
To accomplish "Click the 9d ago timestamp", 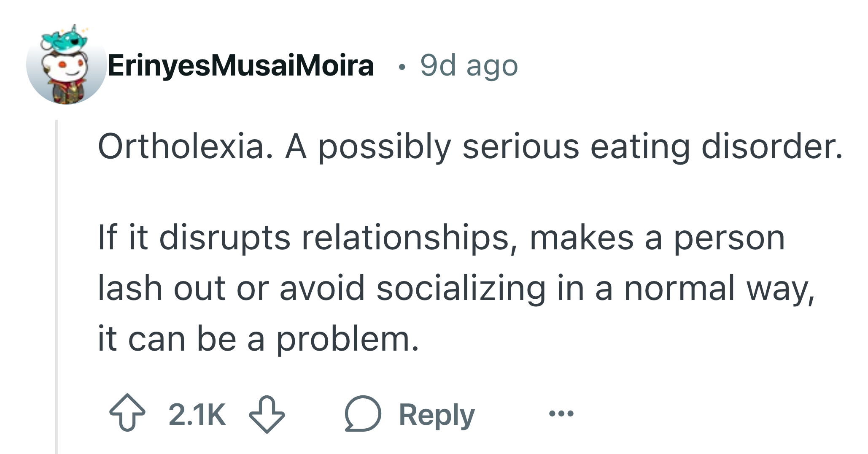I will pyautogui.click(x=469, y=66).
